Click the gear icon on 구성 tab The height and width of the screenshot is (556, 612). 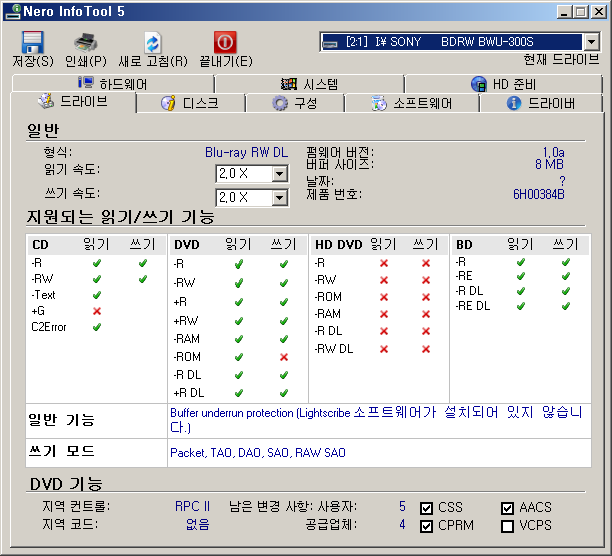pos(279,103)
